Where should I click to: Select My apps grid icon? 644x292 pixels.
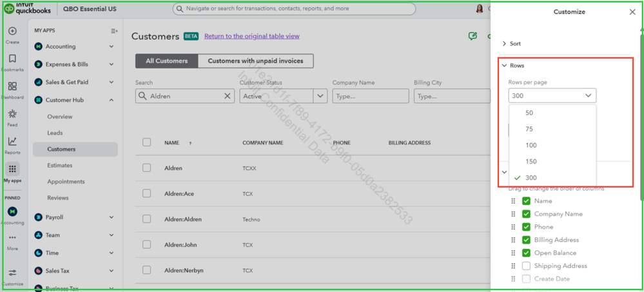pos(12,169)
